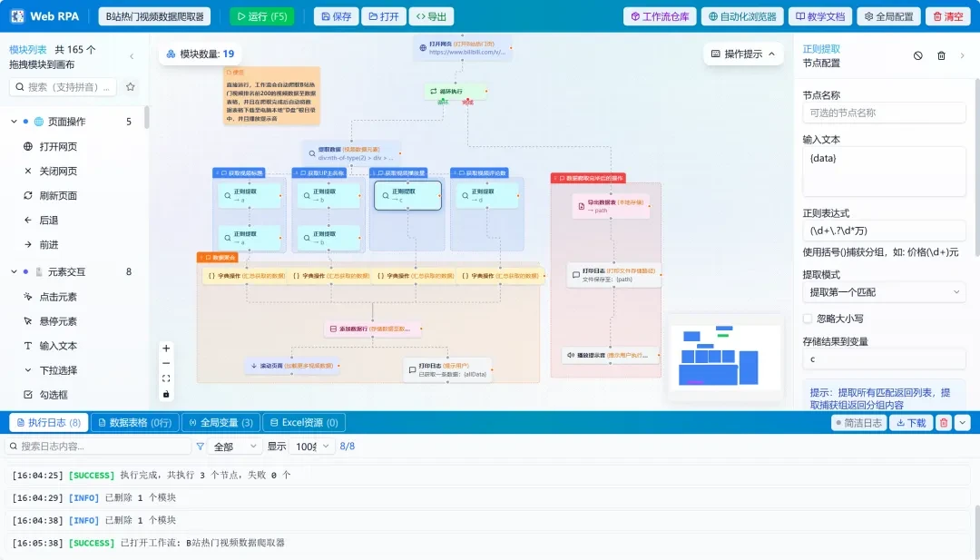Export the workflow with 导出
Screen dimensions: 980x560
[431, 17]
